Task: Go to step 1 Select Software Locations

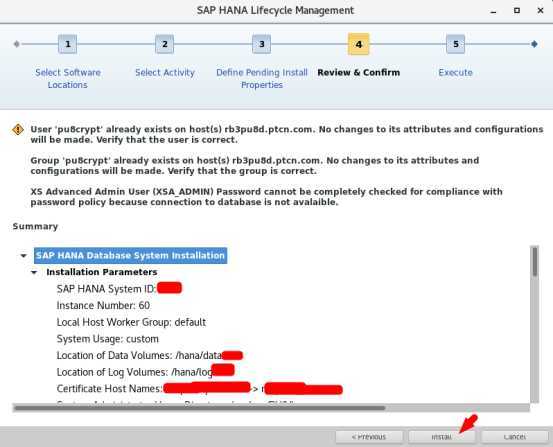Action: tap(68, 44)
